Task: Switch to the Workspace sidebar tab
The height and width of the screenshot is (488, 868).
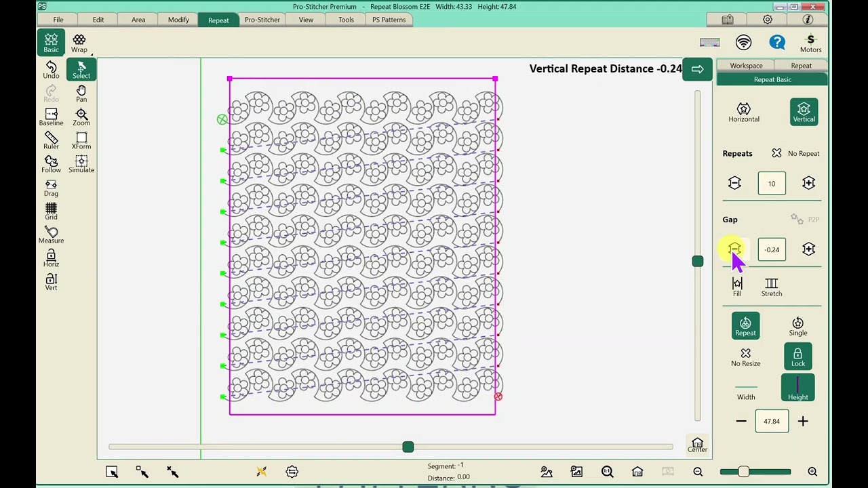Action: (x=746, y=66)
